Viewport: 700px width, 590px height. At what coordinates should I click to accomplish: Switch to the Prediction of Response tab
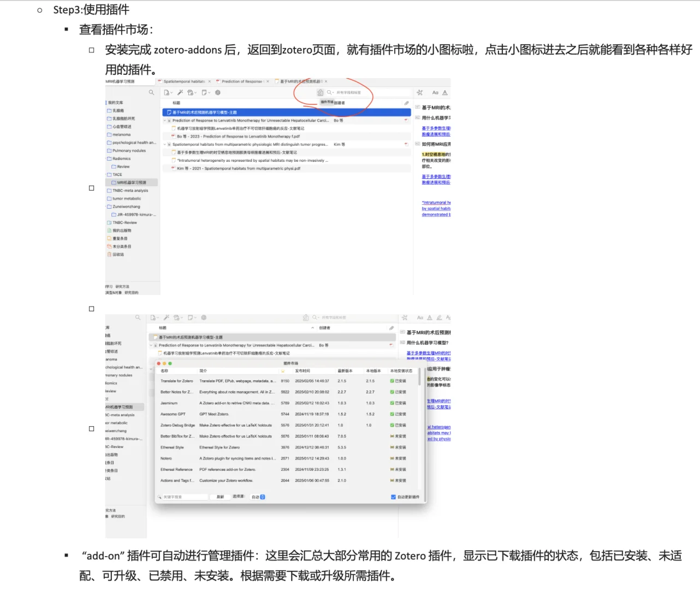241,81
